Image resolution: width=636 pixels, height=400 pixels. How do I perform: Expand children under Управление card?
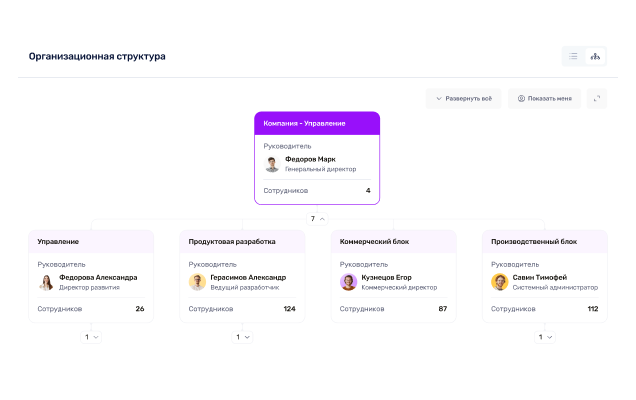pyautogui.click(x=91, y=337)
